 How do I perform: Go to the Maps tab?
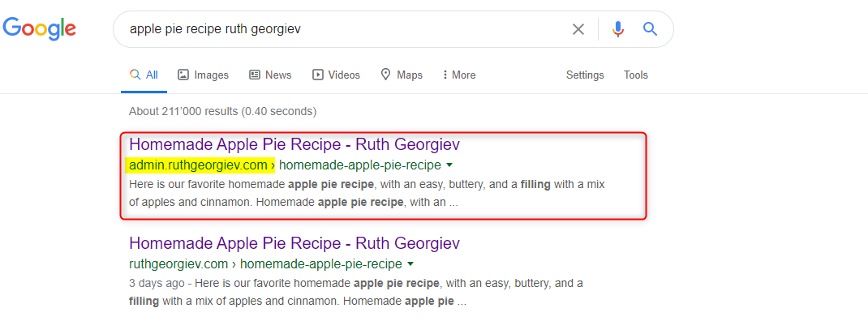[402, 75]
